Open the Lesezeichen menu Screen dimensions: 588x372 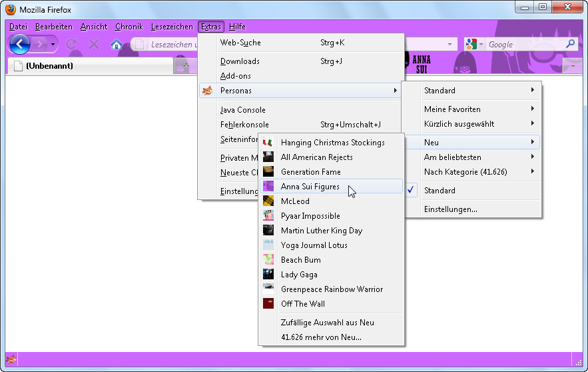170,27
